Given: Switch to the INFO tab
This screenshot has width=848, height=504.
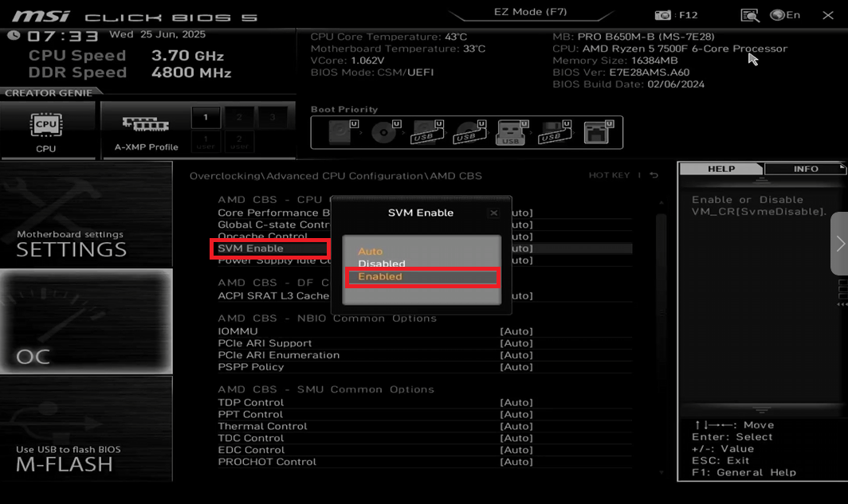Looking at the screenshot, I should point(805,169).
